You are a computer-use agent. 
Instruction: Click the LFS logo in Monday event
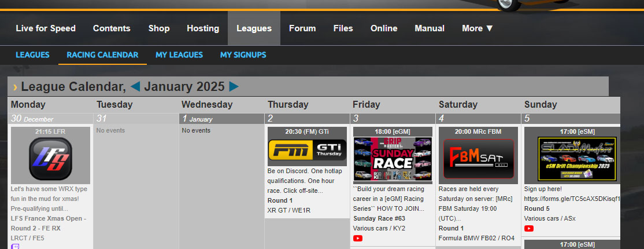50,159
